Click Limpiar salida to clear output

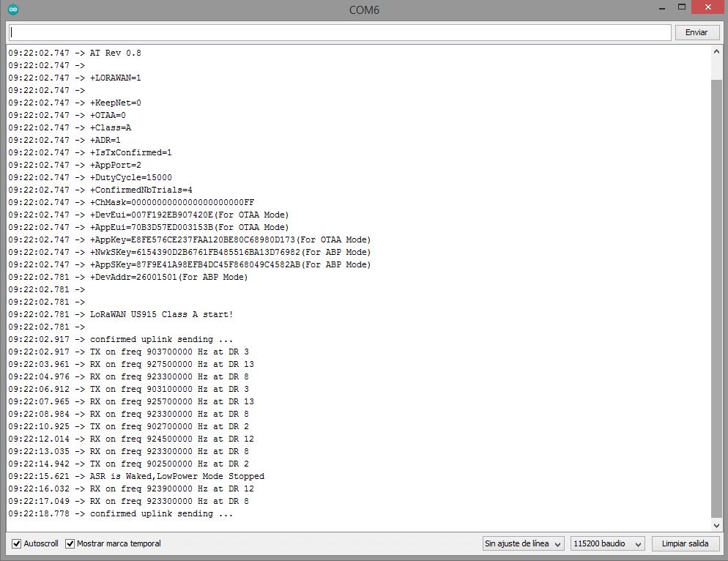click(686, 543)
